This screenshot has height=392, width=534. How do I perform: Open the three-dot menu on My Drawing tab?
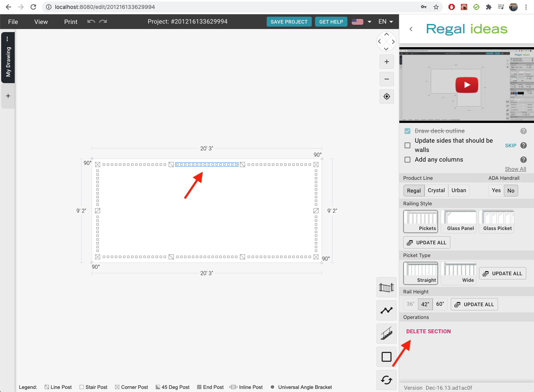(8, 39)
